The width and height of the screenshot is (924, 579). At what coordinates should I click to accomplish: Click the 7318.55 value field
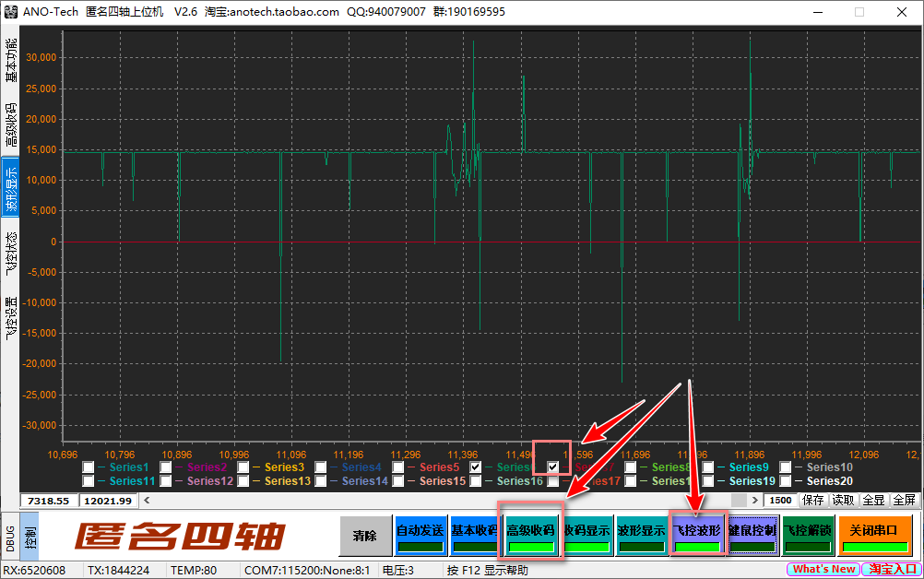tap(48, 501)
